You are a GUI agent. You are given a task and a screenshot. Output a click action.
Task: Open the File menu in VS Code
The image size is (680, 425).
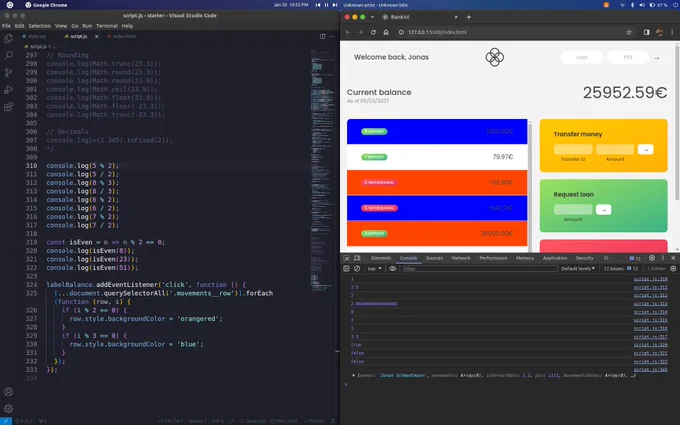click(6, 26)
